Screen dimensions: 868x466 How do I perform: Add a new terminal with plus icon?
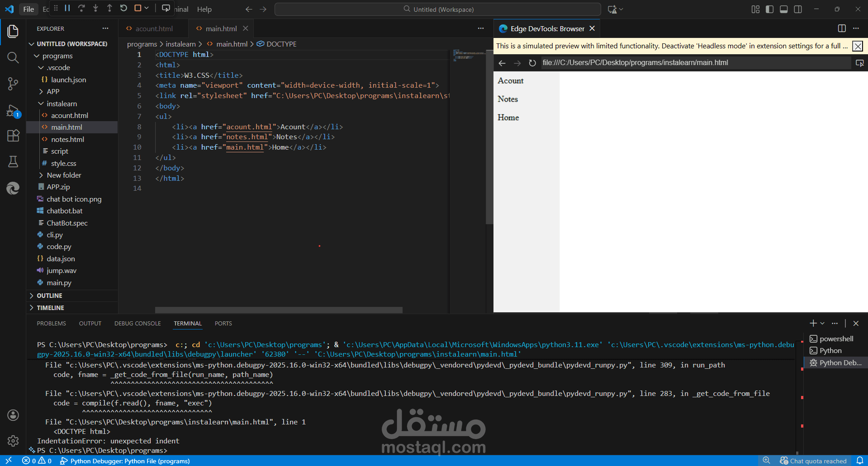813,323
